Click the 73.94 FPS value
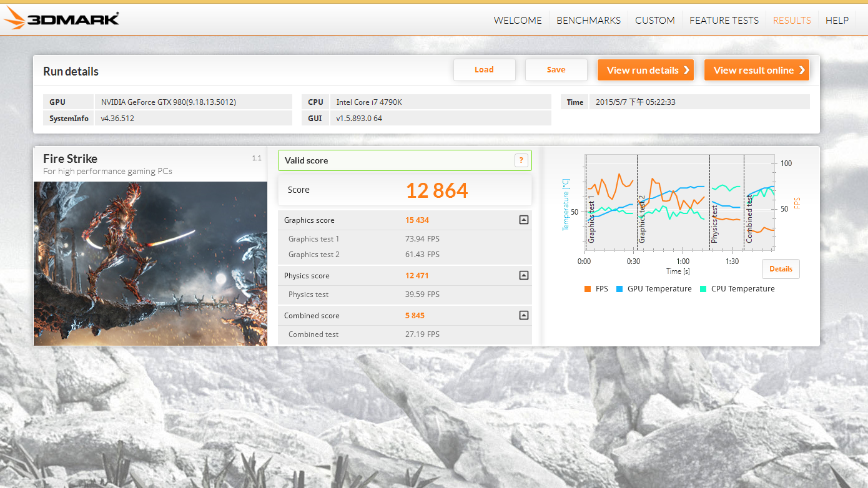This screenshot has width=868, height=488. point(422,239)
